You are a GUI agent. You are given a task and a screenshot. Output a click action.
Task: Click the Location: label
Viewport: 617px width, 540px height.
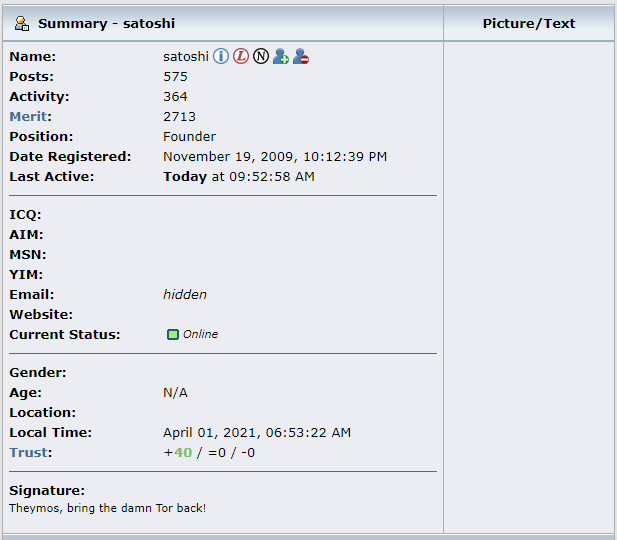point(42,412)
